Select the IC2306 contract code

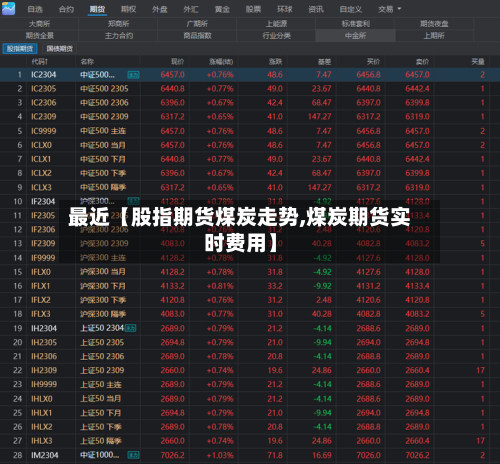[x=44, y=103]
